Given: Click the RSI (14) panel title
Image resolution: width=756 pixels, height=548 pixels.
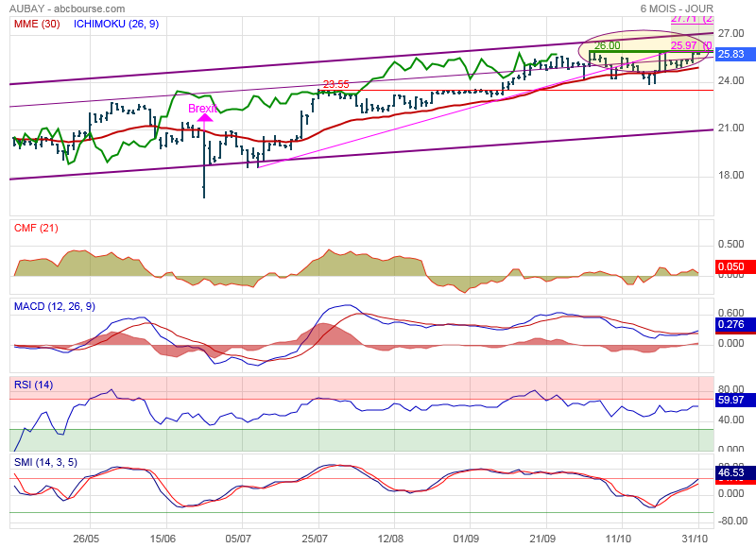Looking at the screenshot, I should click(33, 385).
